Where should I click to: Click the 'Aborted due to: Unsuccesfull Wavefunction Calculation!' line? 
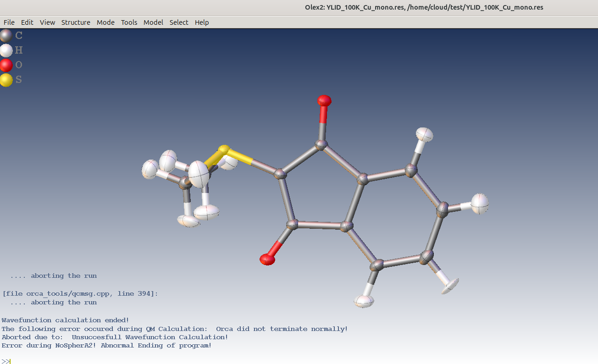point(115,337)
